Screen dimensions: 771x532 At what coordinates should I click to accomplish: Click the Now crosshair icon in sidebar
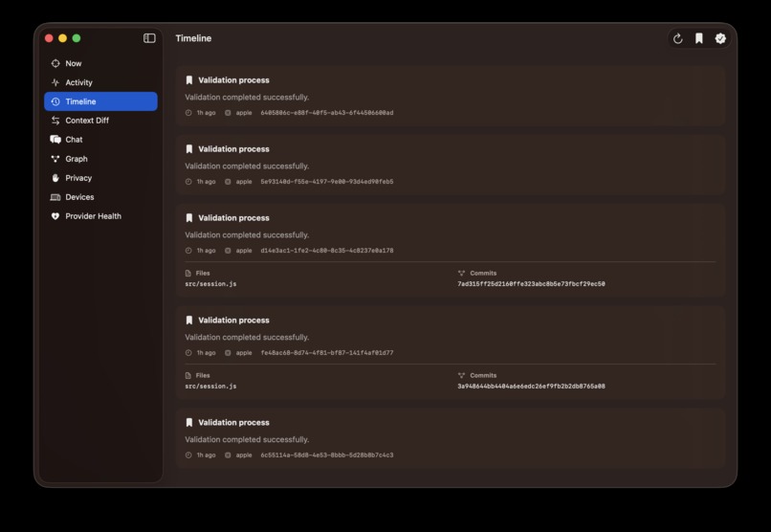click(55, 63)
